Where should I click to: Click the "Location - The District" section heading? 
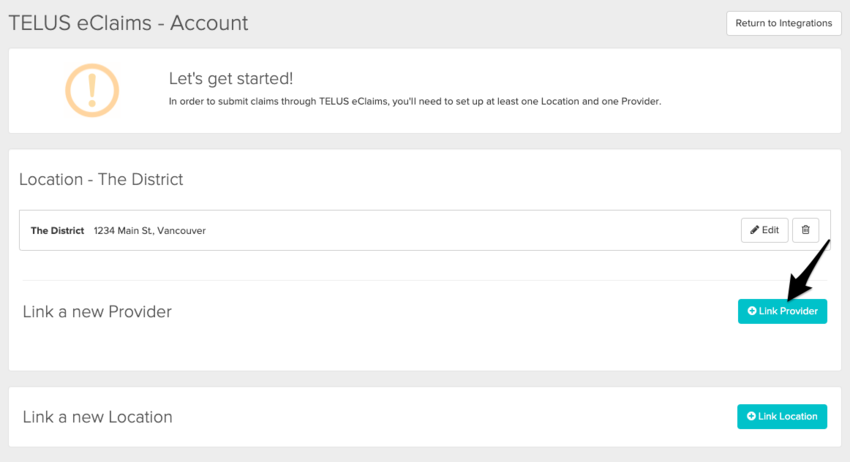[101, 180]
